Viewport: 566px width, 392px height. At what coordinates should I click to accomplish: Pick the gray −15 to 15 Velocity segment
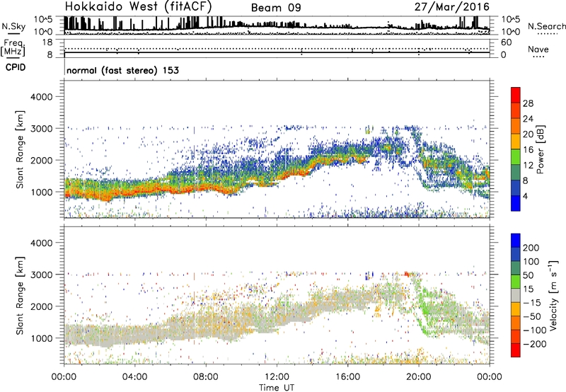(516, 295)
